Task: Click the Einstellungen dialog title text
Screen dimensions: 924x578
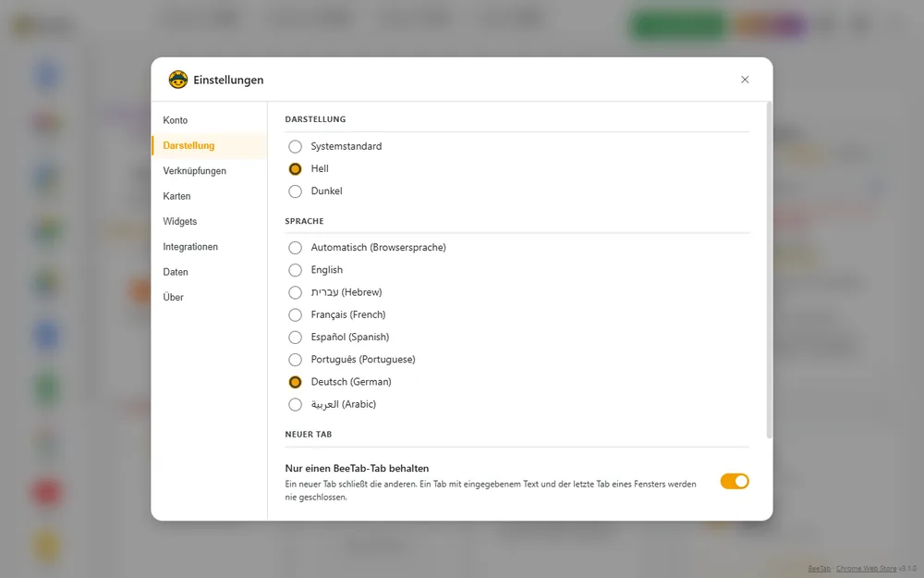Action: click(228, 80)
